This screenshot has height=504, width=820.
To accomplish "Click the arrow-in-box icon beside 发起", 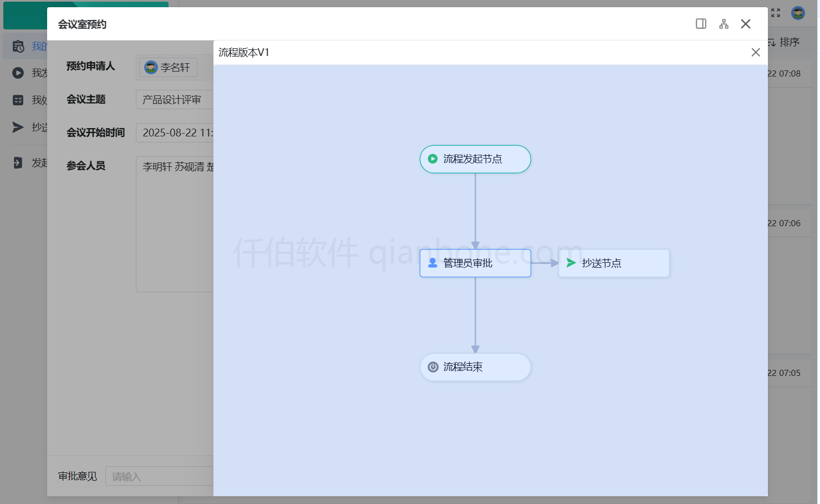I will [17, 162].
